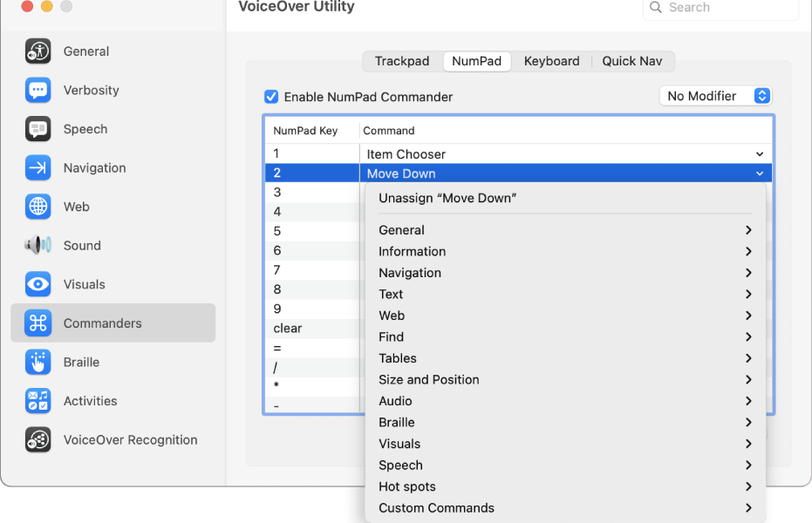
Task: Expand the General submenu in command list
Action: click(x=565, y=230)
